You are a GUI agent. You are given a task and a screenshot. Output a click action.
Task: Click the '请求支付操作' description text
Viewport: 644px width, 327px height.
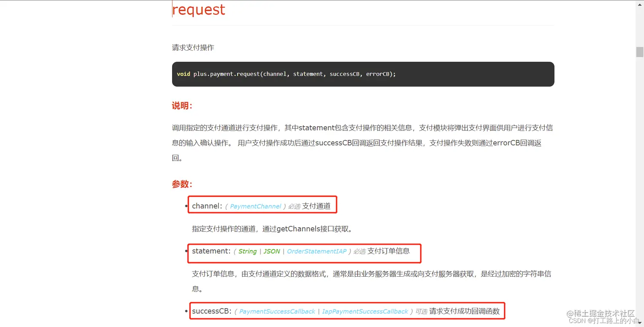(x=193, y=48)
